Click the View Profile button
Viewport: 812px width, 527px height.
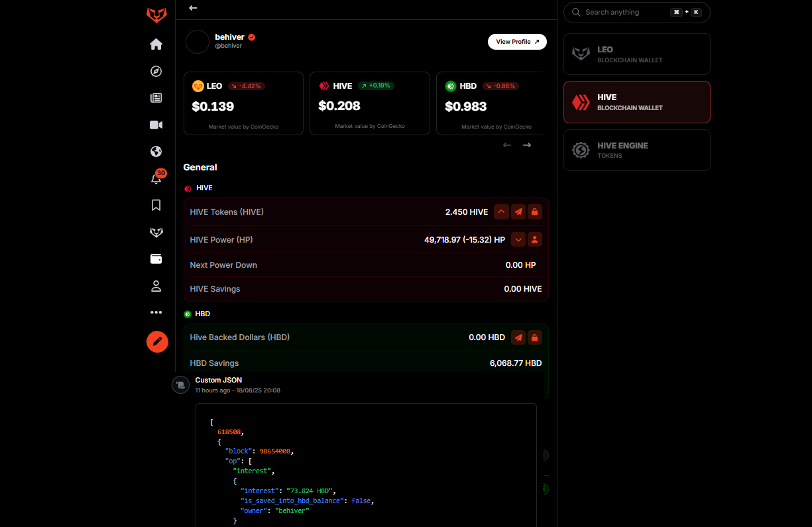(x=517, y=42)
